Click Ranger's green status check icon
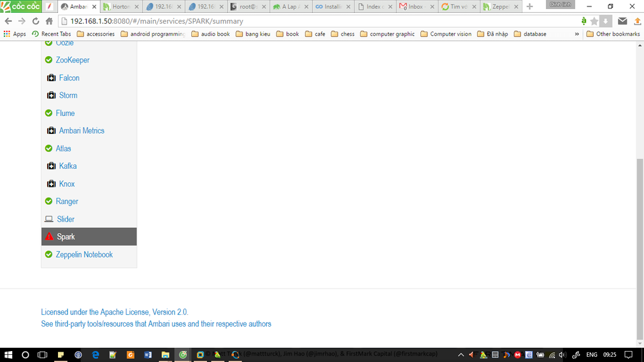 (x=48, y=201)
